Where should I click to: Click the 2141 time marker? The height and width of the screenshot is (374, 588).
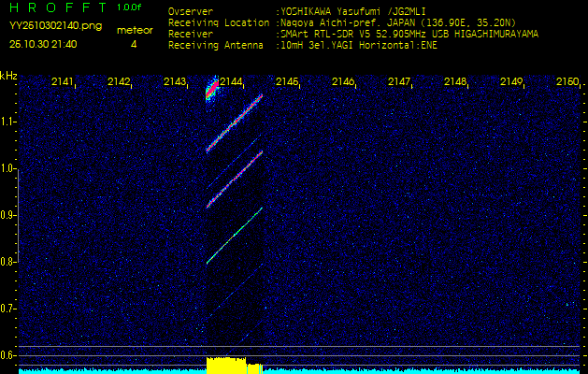[x=63, y=82]
